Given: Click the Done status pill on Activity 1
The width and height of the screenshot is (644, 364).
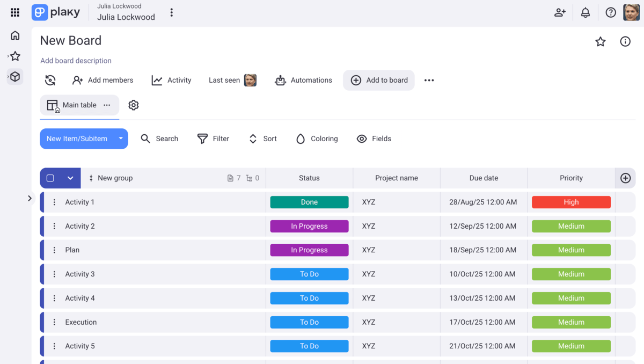Looking at the screenshot, I should click(309, 202).
